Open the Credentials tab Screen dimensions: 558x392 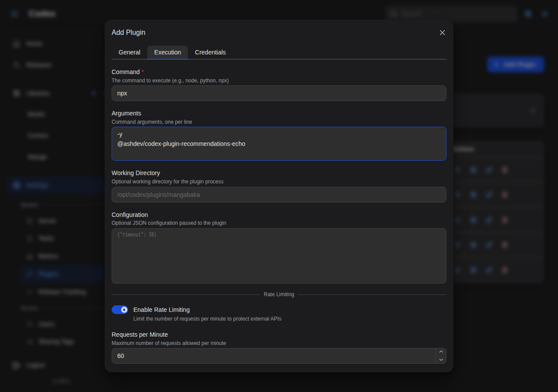[210, 52]
